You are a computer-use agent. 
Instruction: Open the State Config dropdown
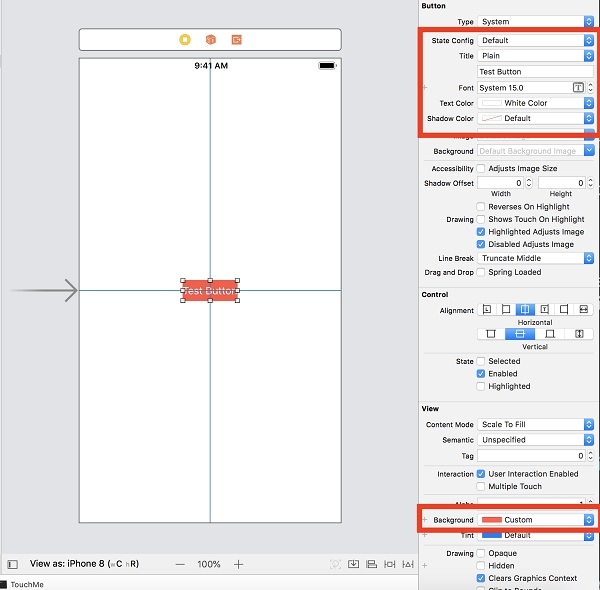click(536, 40)
